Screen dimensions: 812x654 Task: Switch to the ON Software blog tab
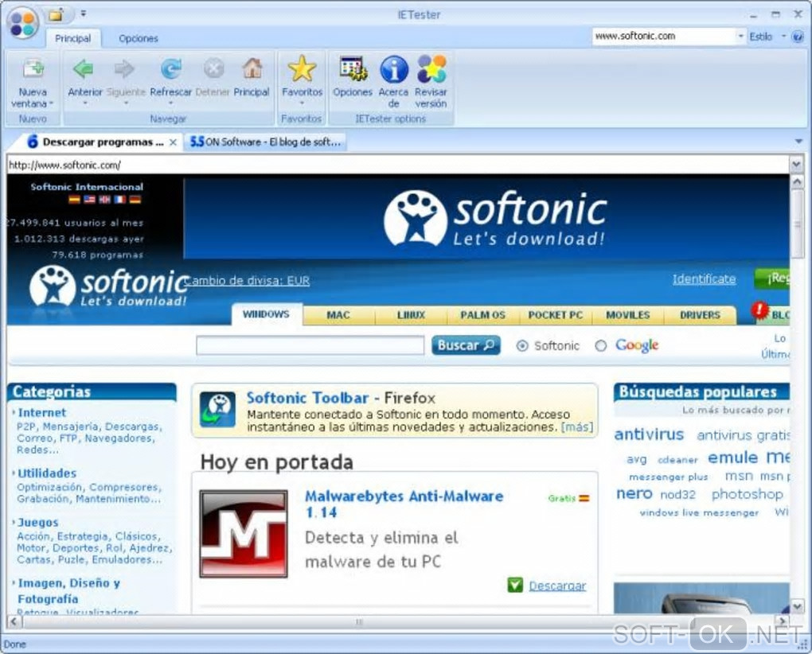[x=265, y=142]
